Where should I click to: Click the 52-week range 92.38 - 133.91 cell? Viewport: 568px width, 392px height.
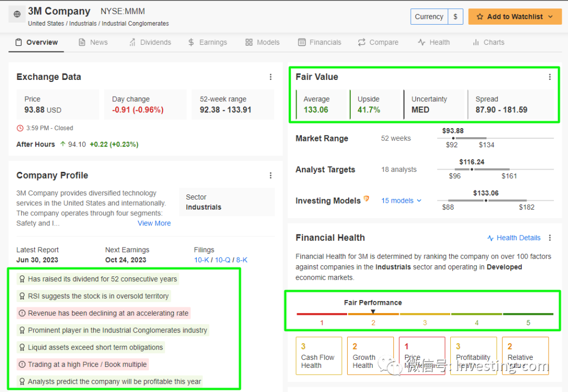tap(233, 105)
